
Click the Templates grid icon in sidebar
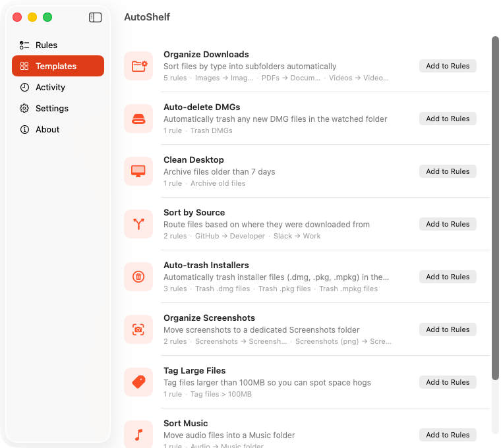coord(24,66)
